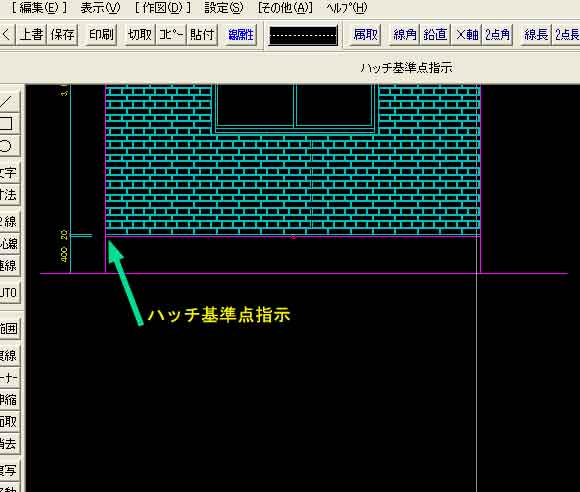Image resolution: width=580 pixels, height=492 pixels.
Task: Select the 伸縮 stretch tool
Action: click(8, 400)
